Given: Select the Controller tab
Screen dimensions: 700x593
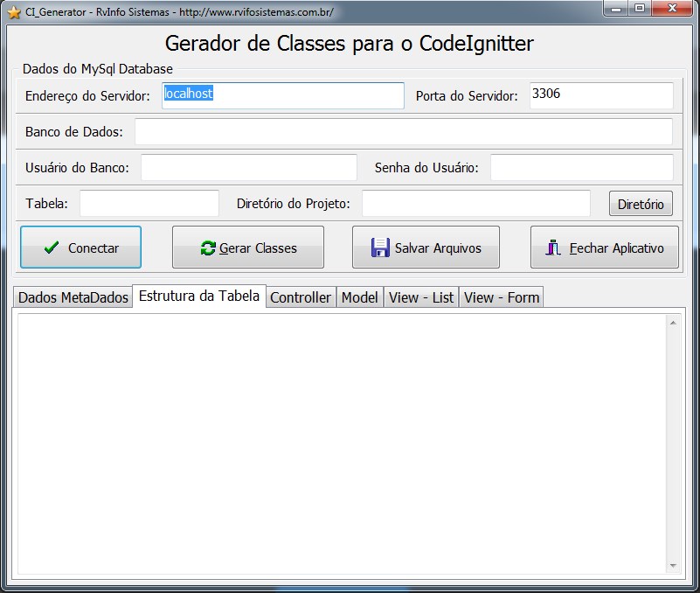Looking at the screenshot, I should (x=301, y=297).
